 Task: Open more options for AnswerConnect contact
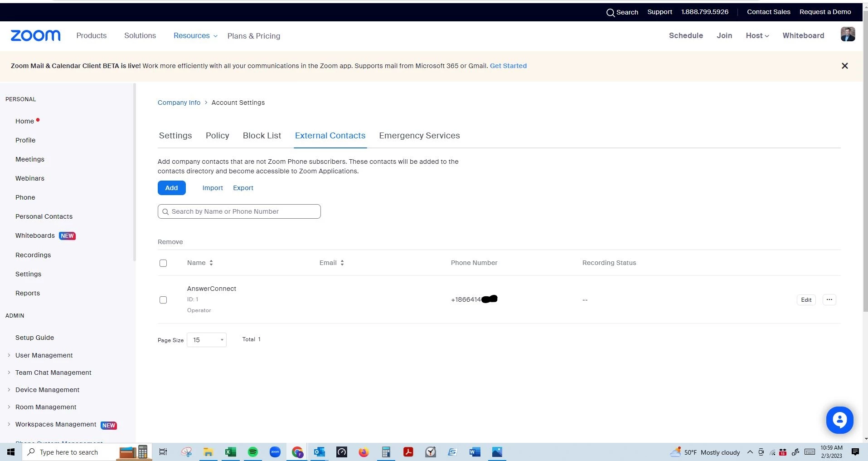pos(829,299)
